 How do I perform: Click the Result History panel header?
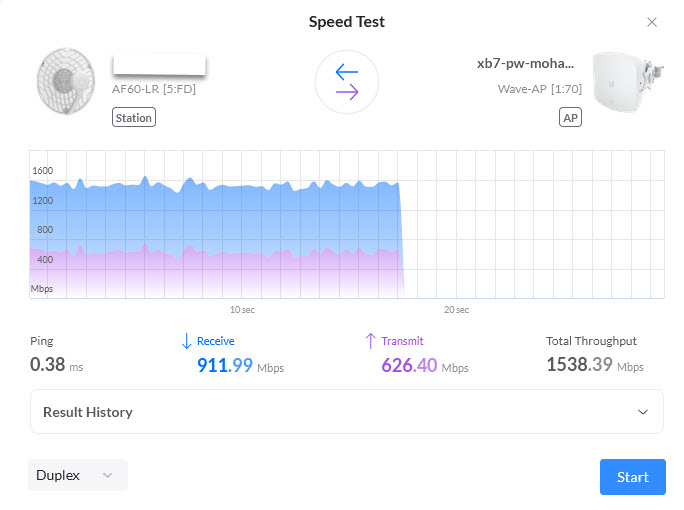coord(347,412)
